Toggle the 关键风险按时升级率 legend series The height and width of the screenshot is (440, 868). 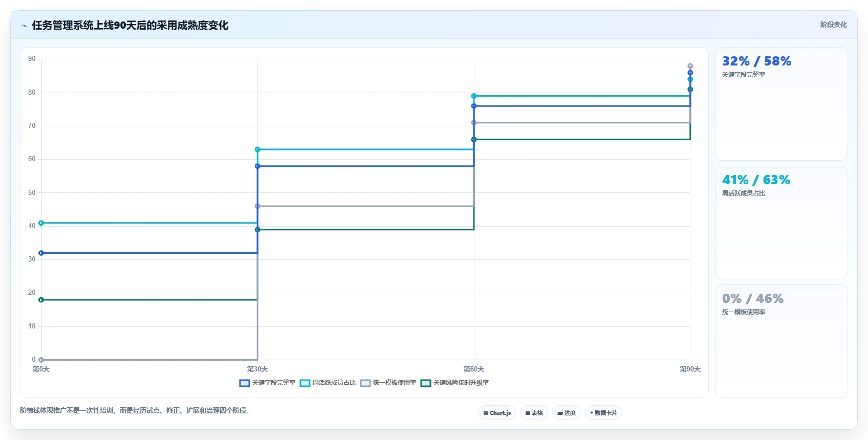454,383
